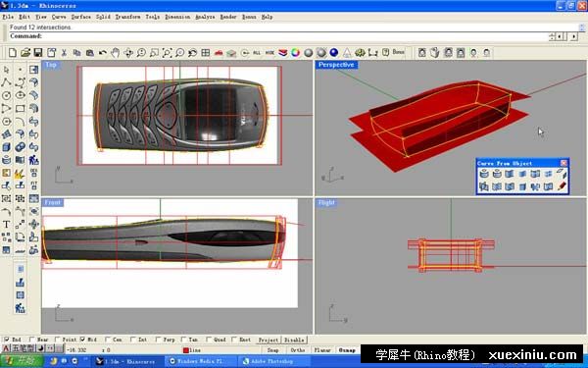Open the Transform menu

(x=127, y=17)
